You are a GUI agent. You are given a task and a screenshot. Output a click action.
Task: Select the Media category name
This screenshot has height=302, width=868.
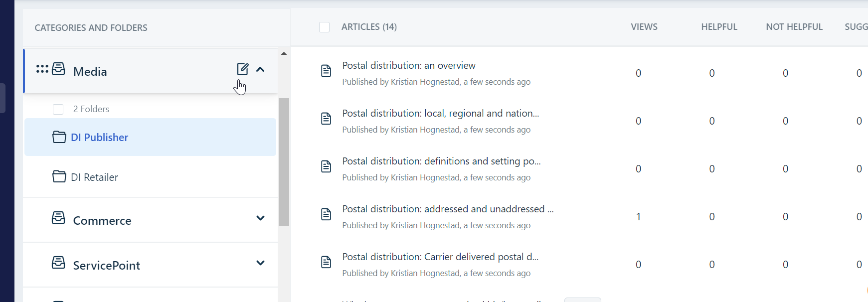click(90, 71)
